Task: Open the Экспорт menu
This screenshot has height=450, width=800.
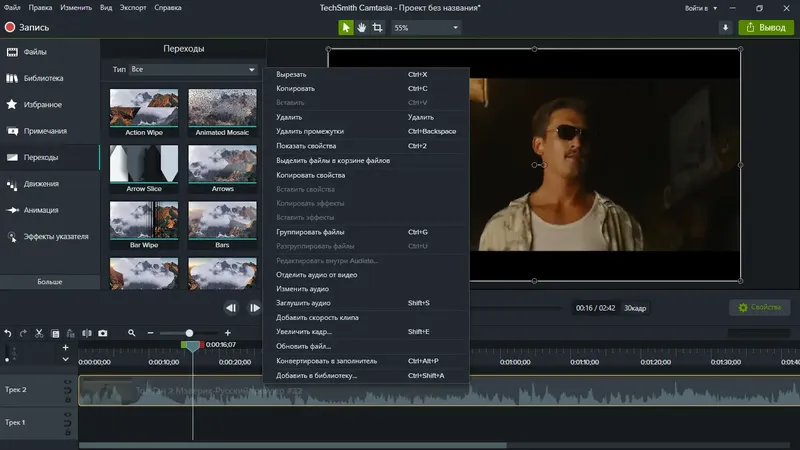Action: point(132,8)
